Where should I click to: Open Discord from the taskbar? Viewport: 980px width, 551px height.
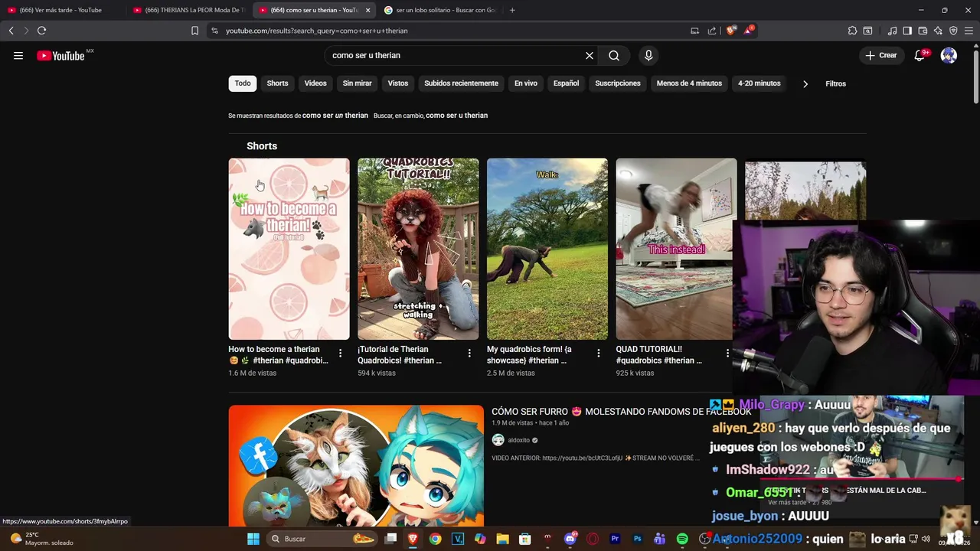coord(570,539)
